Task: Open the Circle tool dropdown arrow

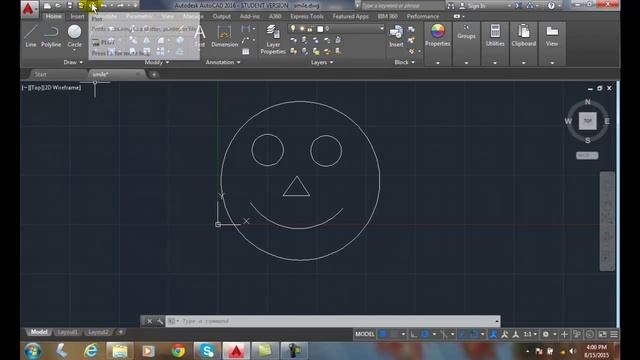Action: (74, 50)
